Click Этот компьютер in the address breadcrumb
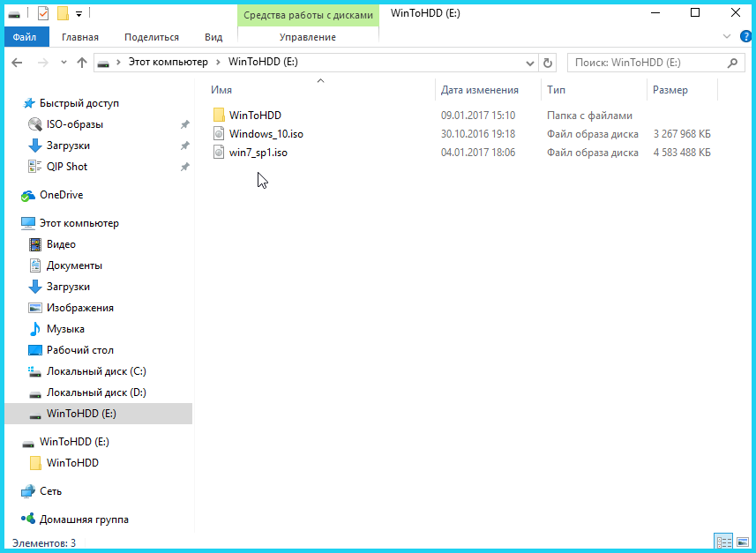Viewport: 756px width, 553px height. click(168, 63)
